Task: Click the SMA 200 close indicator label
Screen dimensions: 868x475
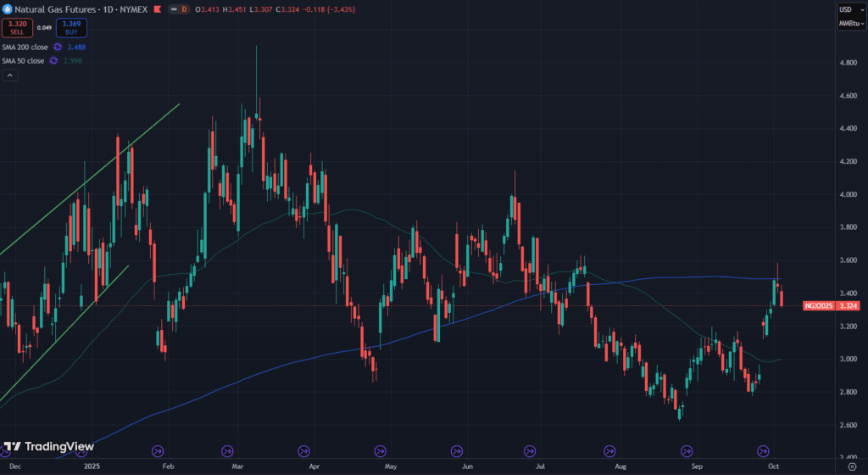Action: (x=24, y=47)
